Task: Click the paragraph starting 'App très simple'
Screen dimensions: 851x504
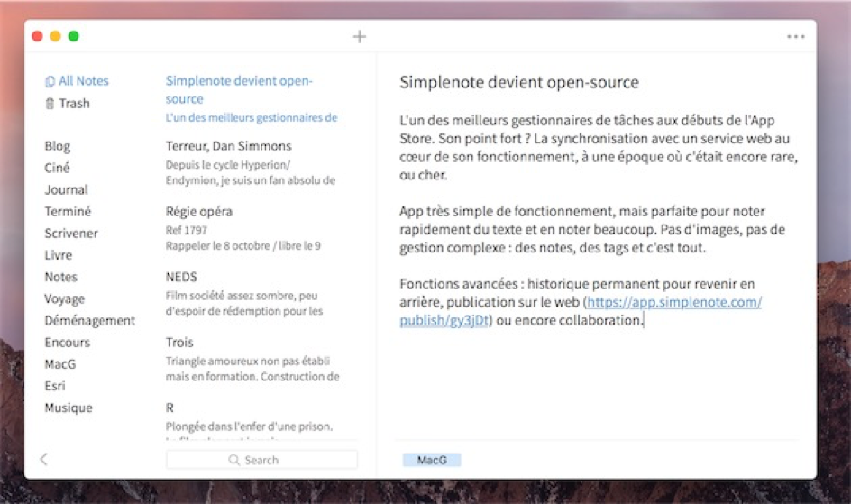Action: coord(592,230)
